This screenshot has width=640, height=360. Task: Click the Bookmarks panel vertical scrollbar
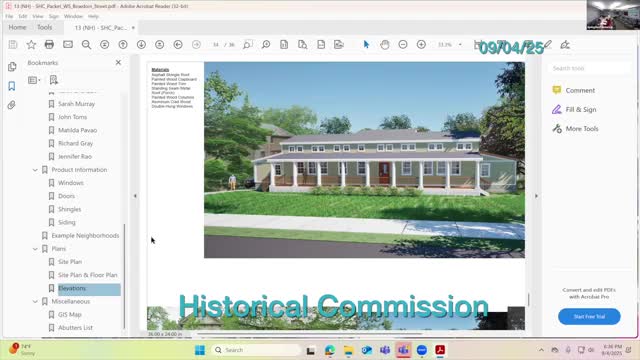pyautogui.click(x=124, y=276)
